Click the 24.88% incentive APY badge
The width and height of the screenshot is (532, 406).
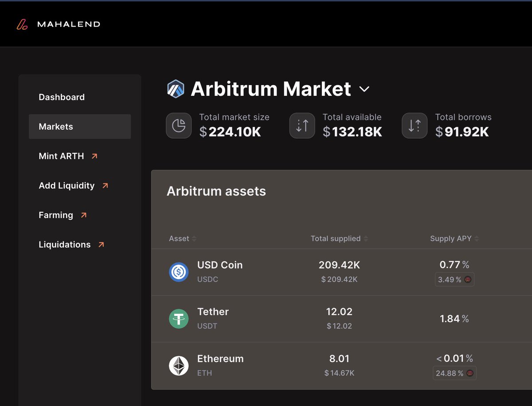click(x=454, y=373)
